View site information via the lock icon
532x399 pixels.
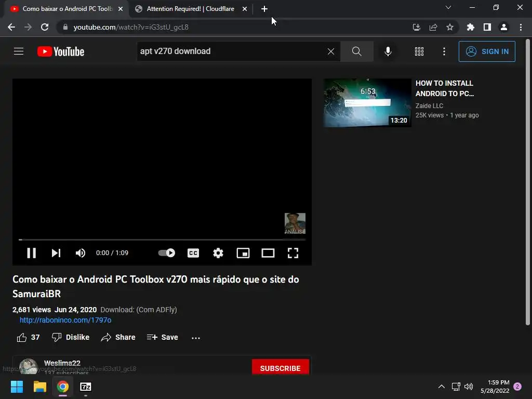tap(65, 27)
